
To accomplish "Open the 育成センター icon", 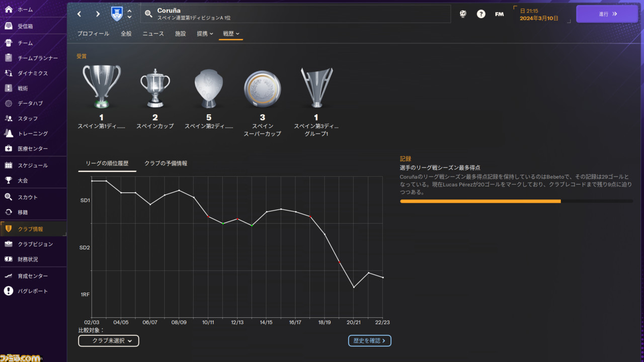I will [x=9, y=276].
